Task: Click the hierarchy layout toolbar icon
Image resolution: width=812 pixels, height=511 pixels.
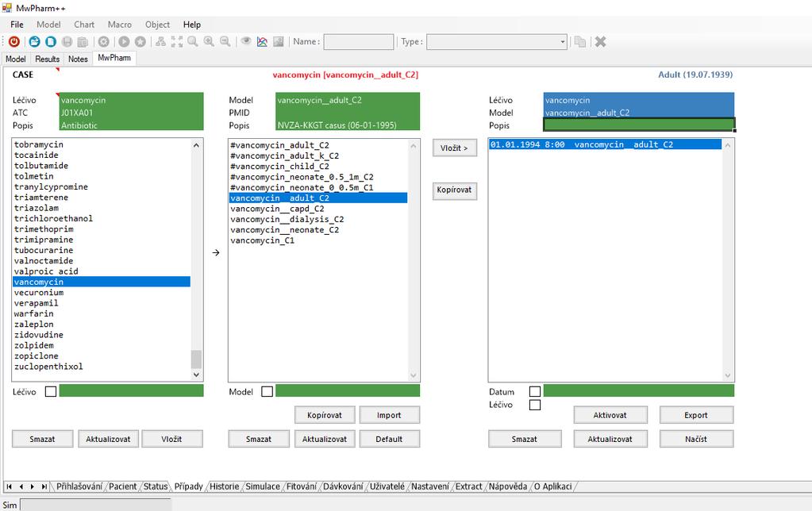Action: pos(161,41)
